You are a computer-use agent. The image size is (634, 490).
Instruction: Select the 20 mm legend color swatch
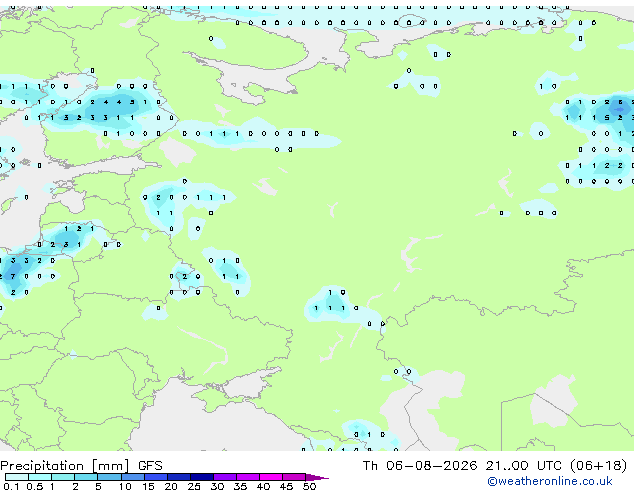click(178, 477)
